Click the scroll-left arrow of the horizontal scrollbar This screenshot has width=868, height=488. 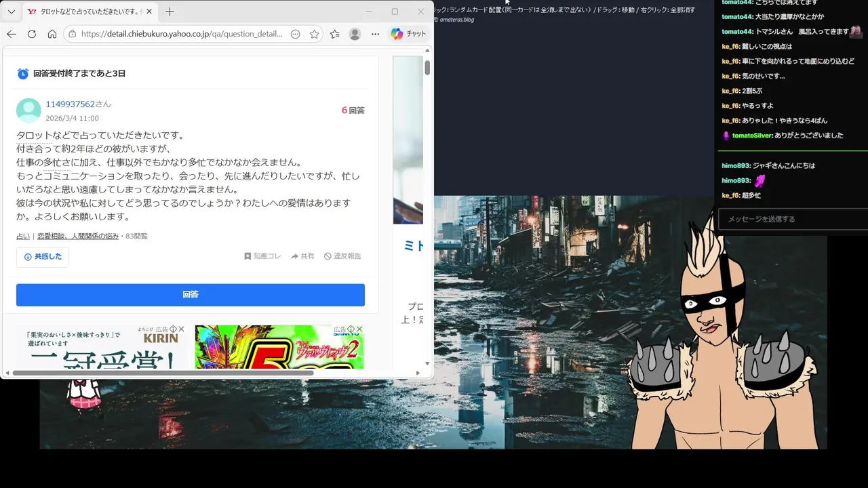pos(7,373)
